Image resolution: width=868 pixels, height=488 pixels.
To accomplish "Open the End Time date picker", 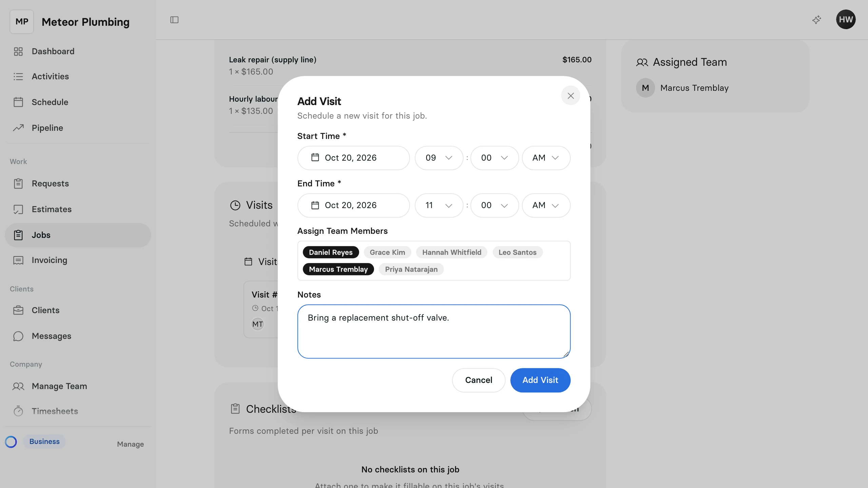I will click(353, 205).
